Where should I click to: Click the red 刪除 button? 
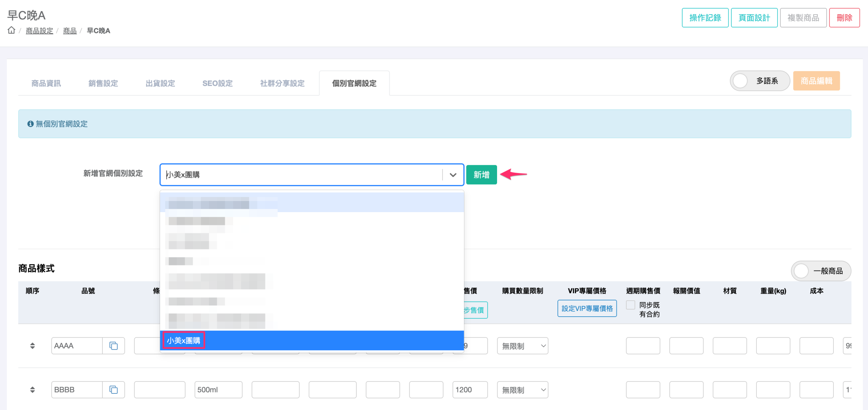(844, 18)
